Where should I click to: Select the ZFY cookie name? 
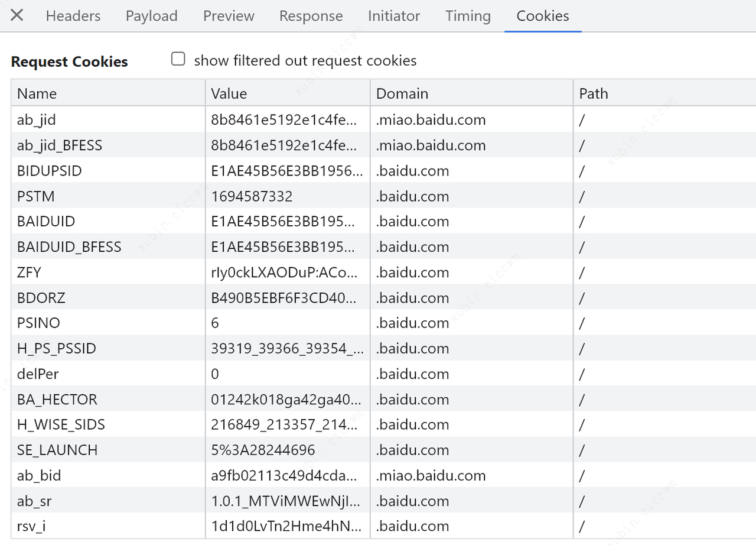pos(29,272)
